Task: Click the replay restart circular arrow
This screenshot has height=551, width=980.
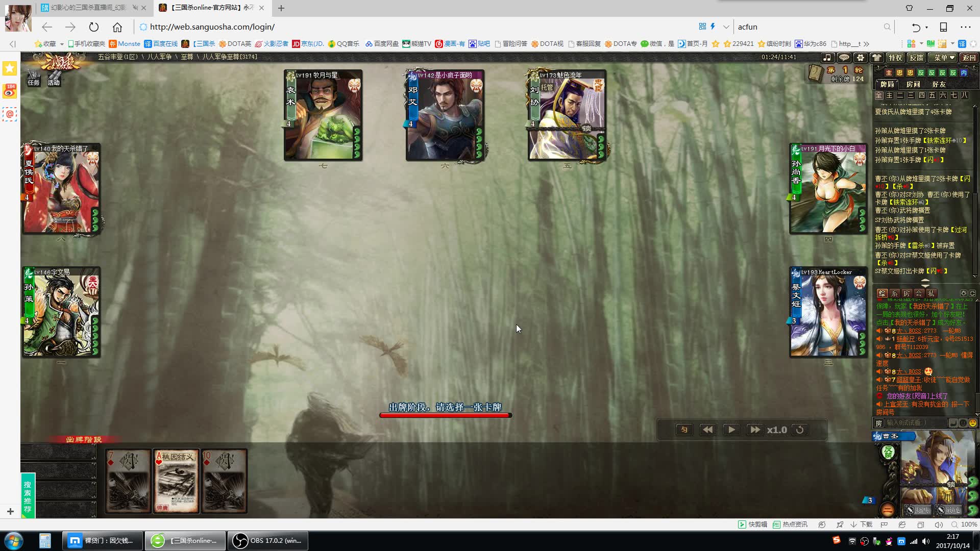Action: pos(800,430)
